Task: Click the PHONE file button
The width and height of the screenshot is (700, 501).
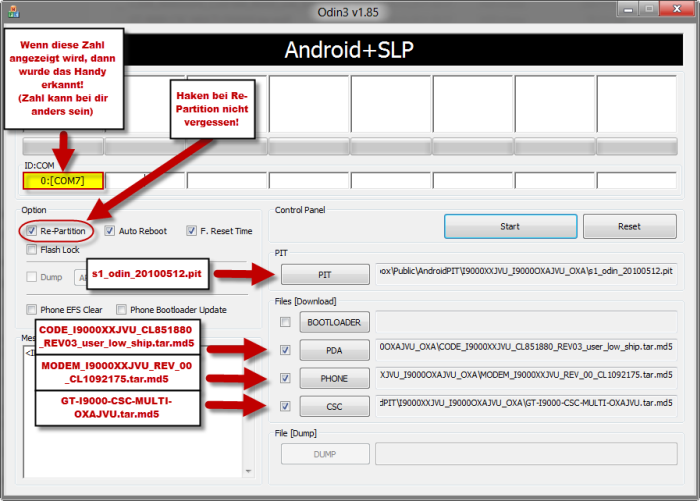Action: 334,379
